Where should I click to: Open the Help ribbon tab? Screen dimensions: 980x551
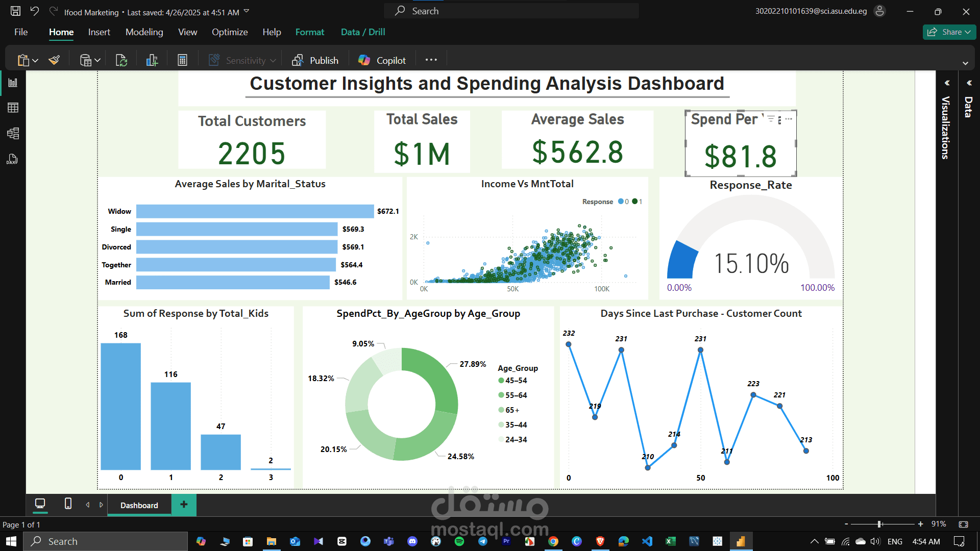[x=272, y=32]
